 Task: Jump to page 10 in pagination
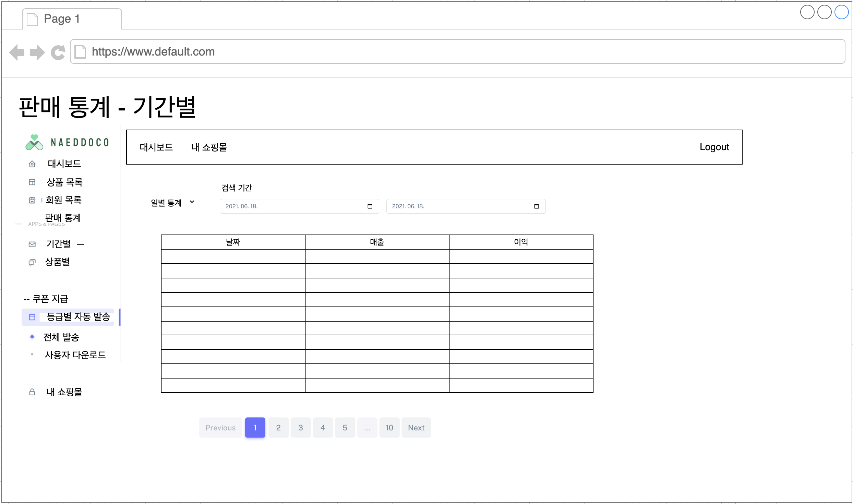pyautogui.click(x=389, y=428)
